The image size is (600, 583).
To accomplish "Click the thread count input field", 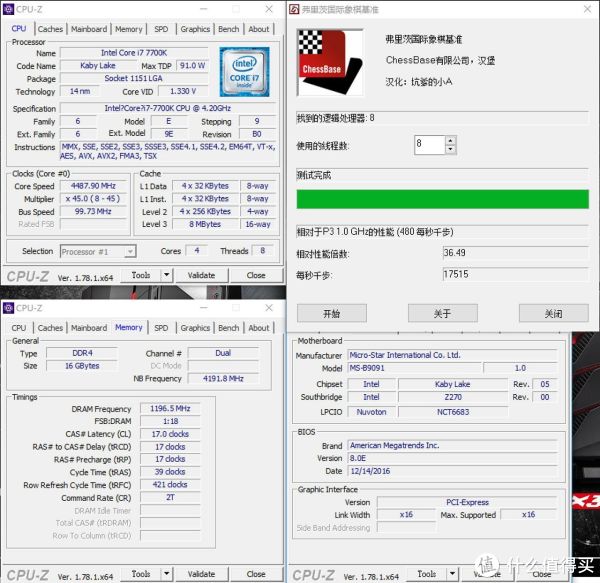I will point(430,145).
